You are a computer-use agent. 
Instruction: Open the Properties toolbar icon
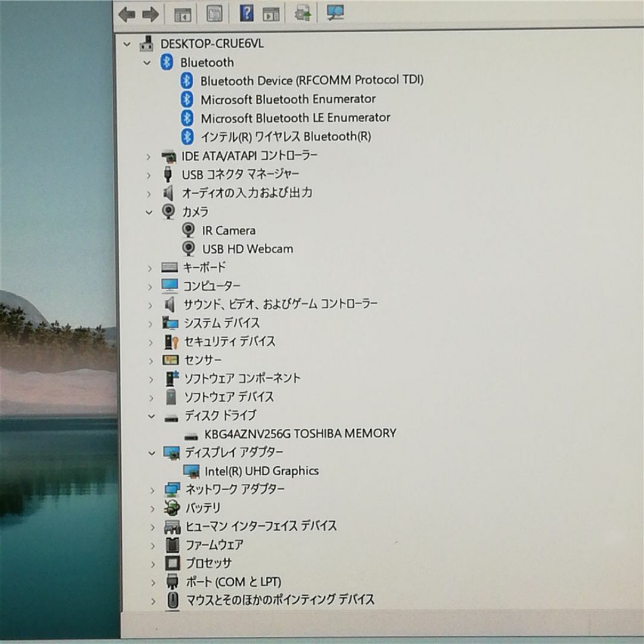214,14
